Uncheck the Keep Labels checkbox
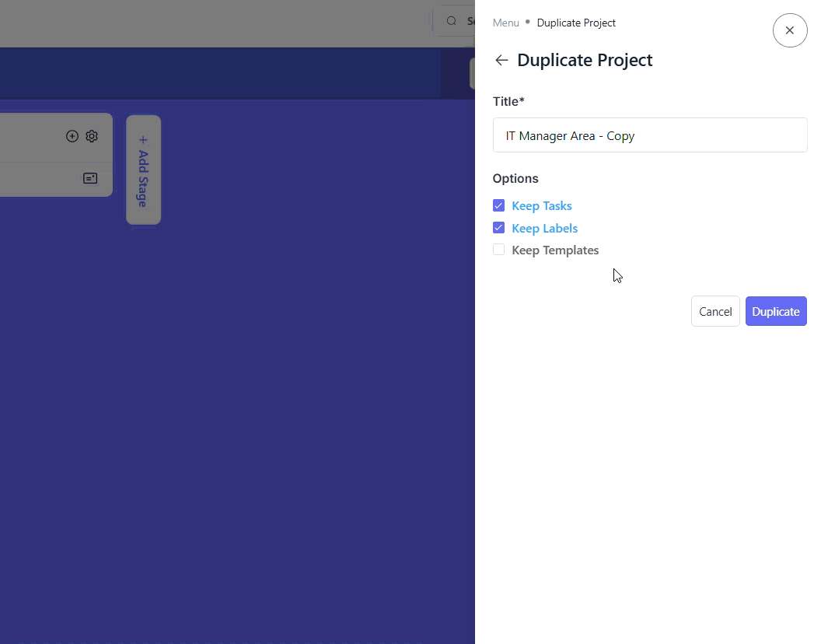The image size is (821, 644). pos(499,228)
